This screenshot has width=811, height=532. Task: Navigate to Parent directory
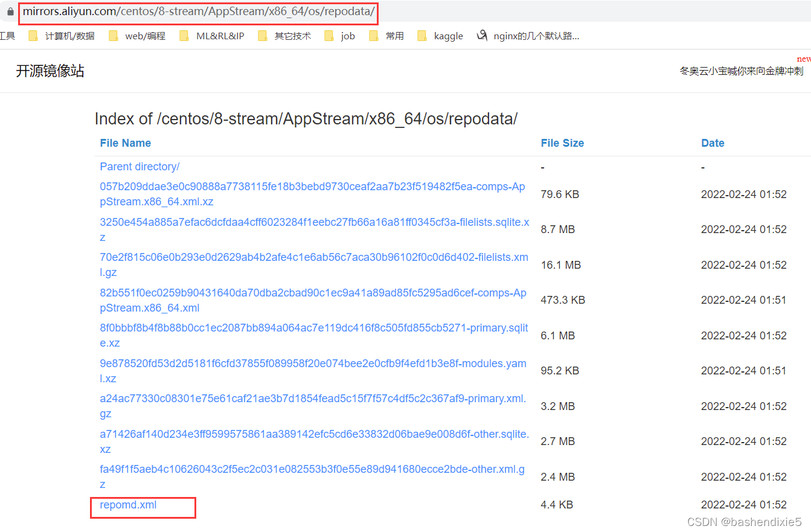click(x=139, y=167)
